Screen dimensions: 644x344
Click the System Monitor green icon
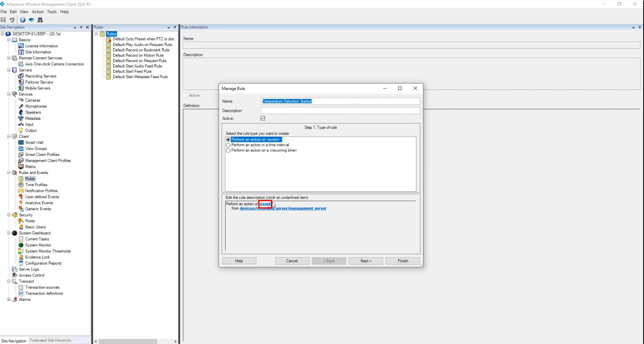(21, 245)
